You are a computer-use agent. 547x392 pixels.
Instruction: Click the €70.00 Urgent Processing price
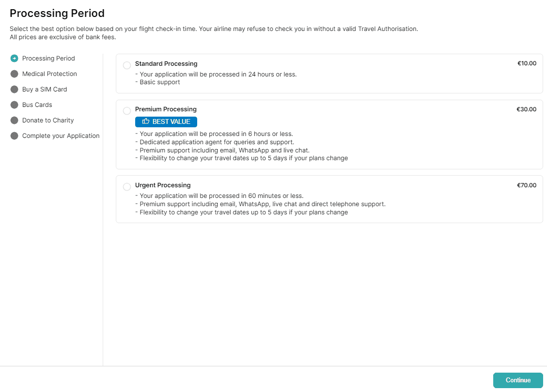point(526,185)
